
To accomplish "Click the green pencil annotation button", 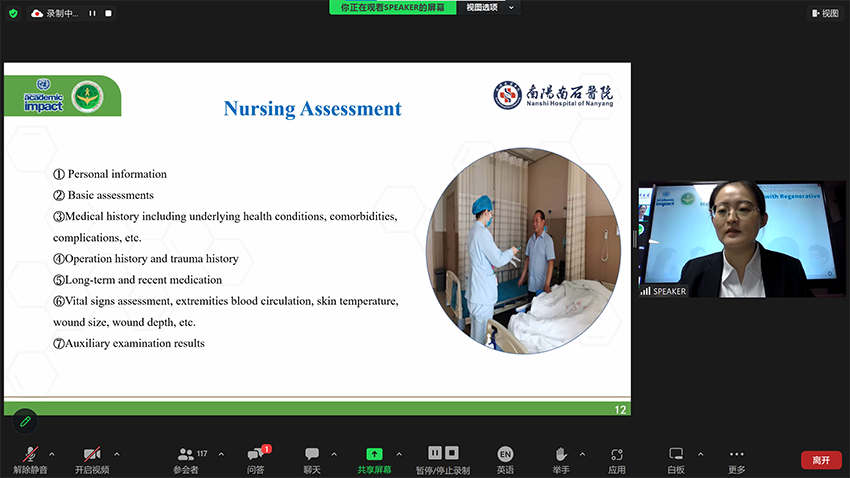I will tap(25, 422).
